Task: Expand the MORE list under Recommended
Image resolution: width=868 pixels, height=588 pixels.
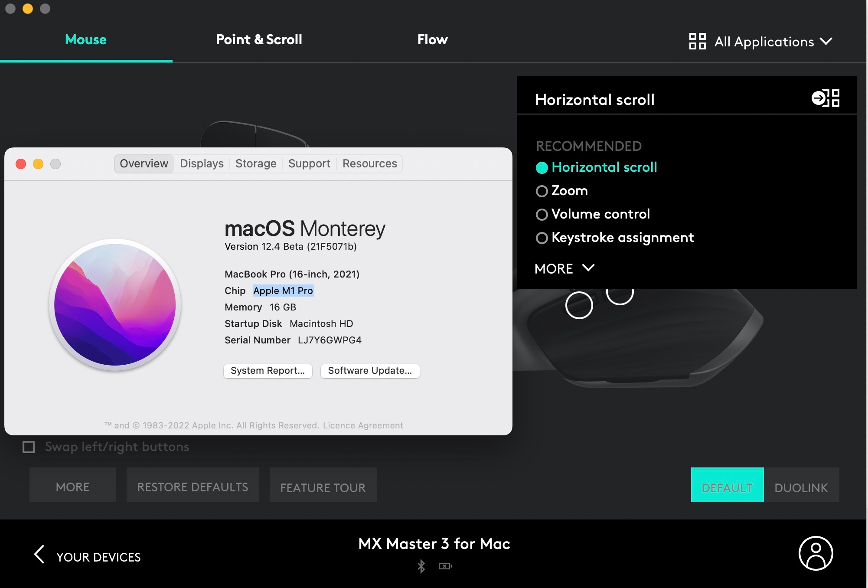Action: [x=564, y=268]
